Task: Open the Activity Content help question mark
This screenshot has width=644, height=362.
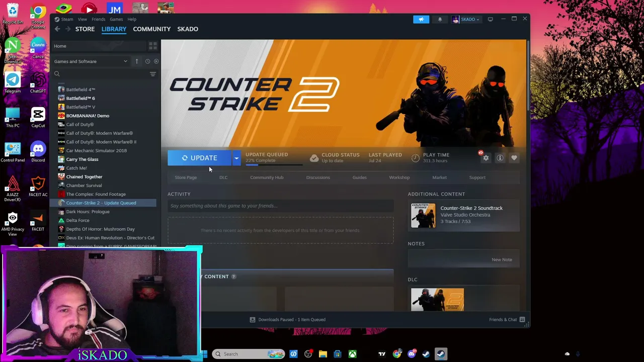Action: [x=233, y=277]
